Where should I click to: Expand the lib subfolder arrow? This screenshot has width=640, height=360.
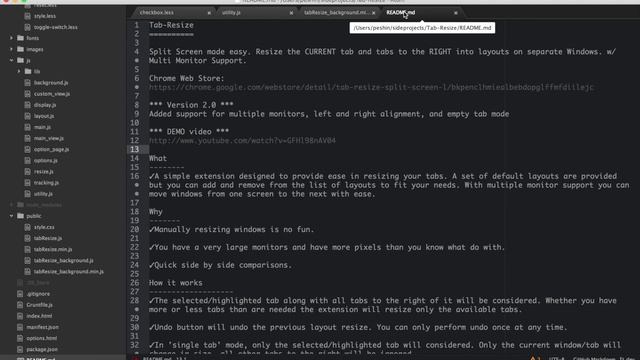tap(19, 71)
